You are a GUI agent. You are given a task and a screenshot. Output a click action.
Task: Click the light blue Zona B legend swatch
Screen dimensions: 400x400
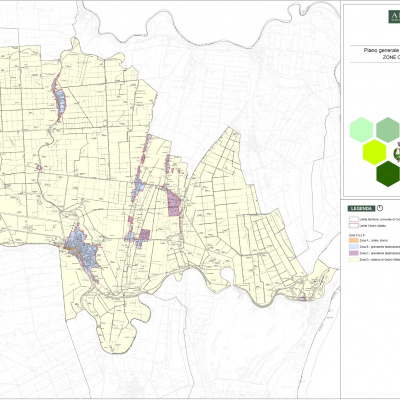354,247
